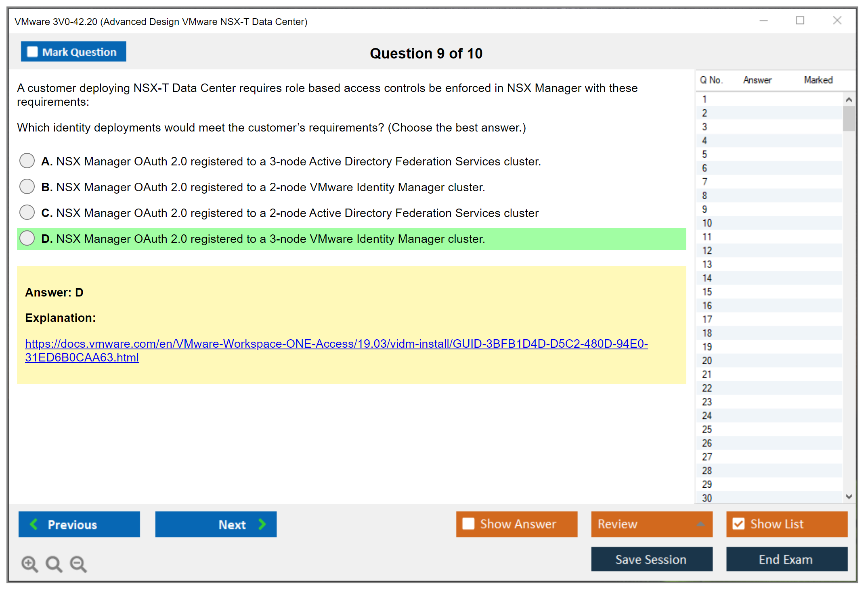Click the left arrow on Previous button
This screenshot has width=868, height=593.
[x=34, y=524]
